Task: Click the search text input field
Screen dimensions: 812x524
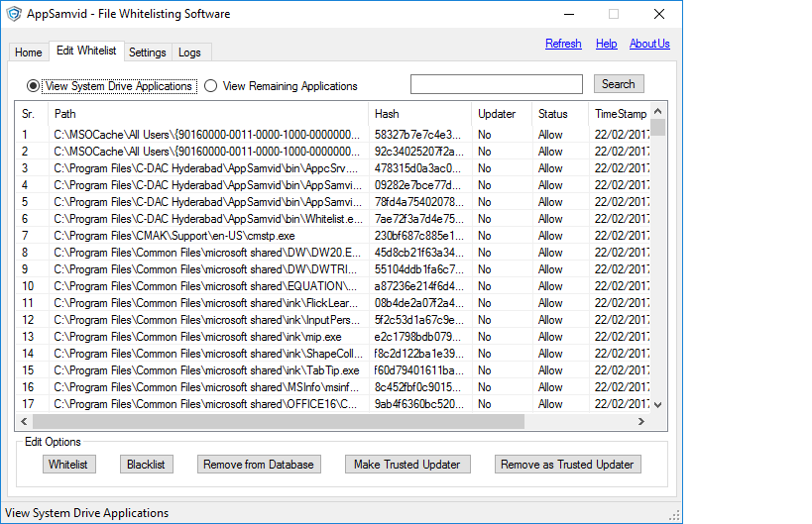Action: tap(496, 84)
